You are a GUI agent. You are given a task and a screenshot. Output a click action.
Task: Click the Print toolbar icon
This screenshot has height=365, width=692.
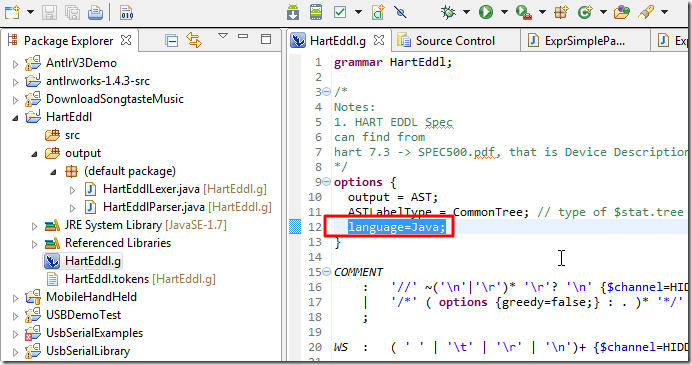click(x=95, y=12)
